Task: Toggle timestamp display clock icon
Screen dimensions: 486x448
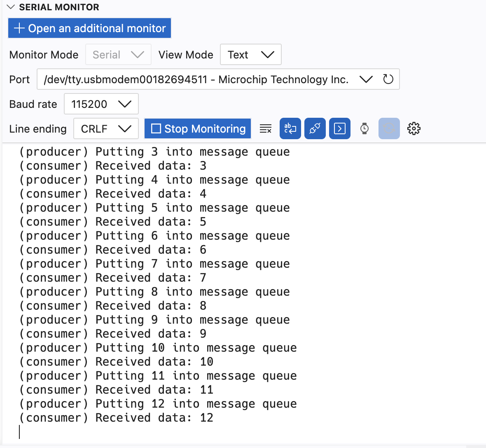Action: [x=364, y=128]
